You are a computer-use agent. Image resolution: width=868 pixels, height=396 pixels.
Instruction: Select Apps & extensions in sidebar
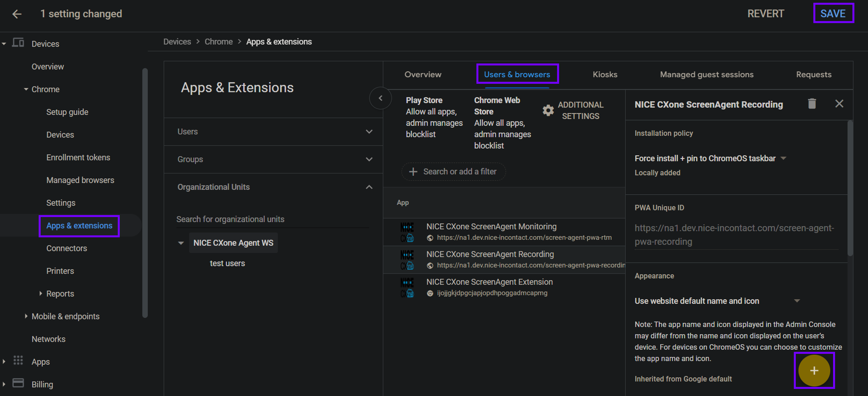tap(79, 226)
